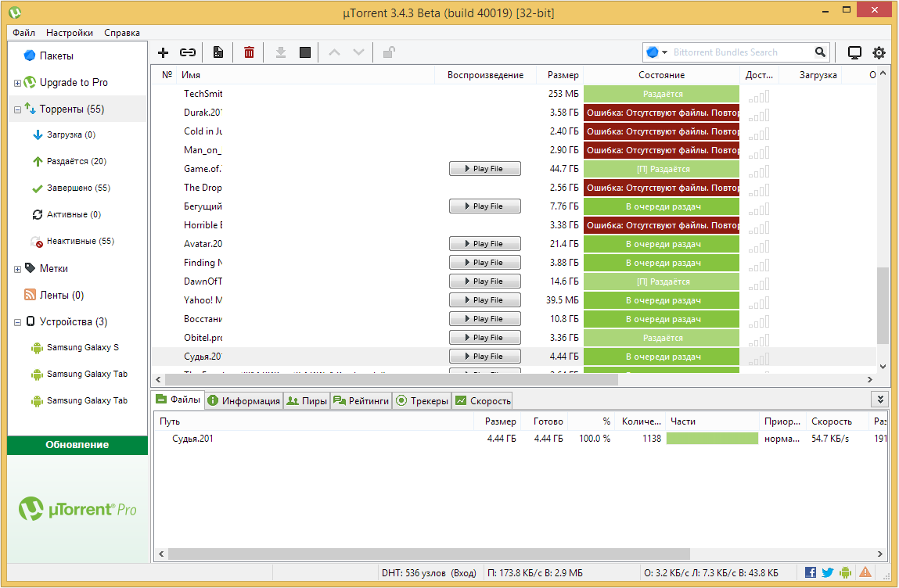Select Активные (0) category
The image size is (899, 588).
[x=74, y=214]
